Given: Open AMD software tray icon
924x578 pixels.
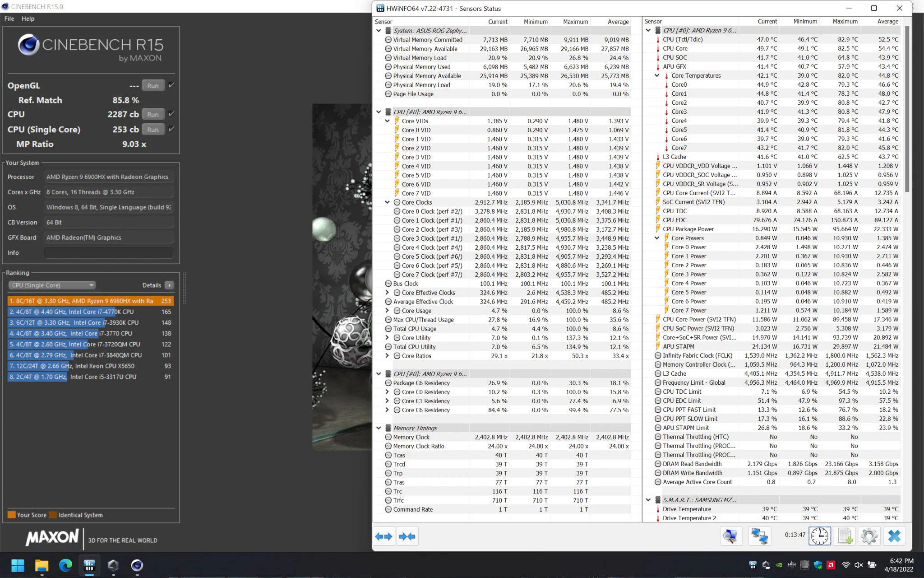Looking at the screenshot, I should coord(831,565).
